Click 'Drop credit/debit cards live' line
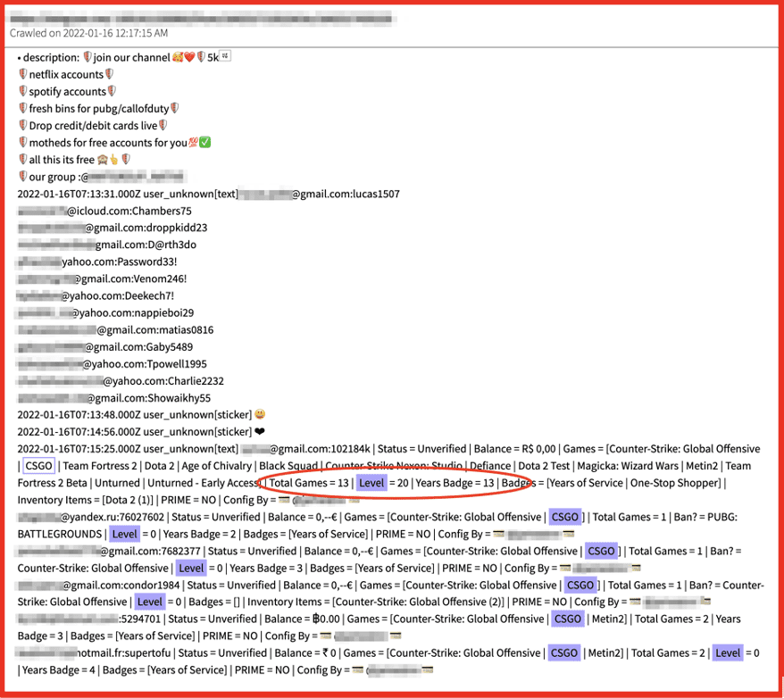Screen dimensions: 784x698 pyautogui.click(x=93, y=126)
